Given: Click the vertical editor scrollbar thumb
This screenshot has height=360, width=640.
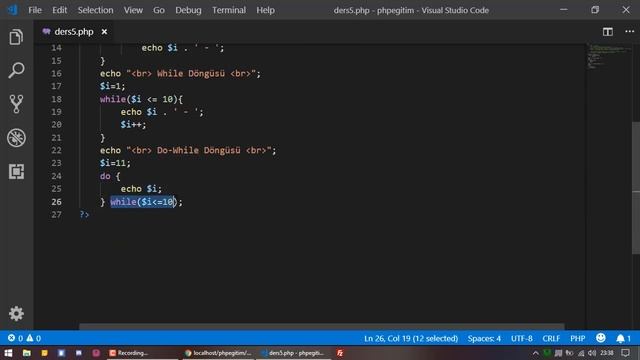Looking at the screenshot, I should 636,188.
